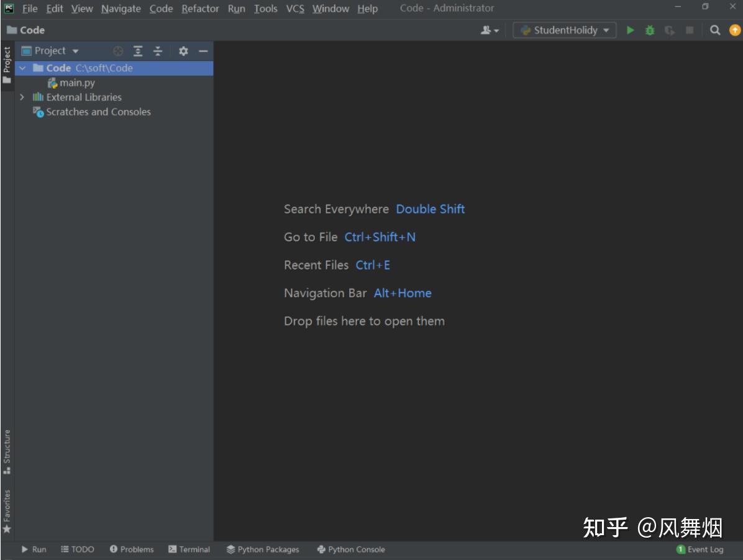The height and width of the screenshot is (560, 743).
Task: Open the Edit menu
Action: click(55, 9)
